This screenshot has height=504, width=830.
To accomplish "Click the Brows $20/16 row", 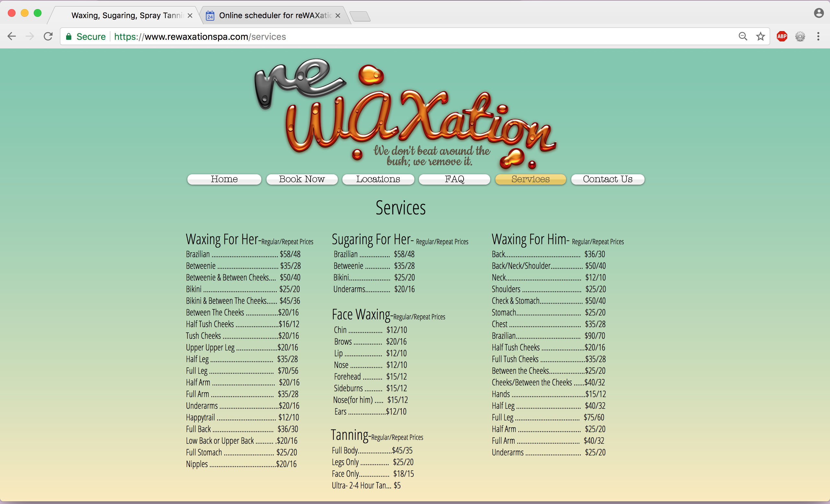I will (370, 342).
